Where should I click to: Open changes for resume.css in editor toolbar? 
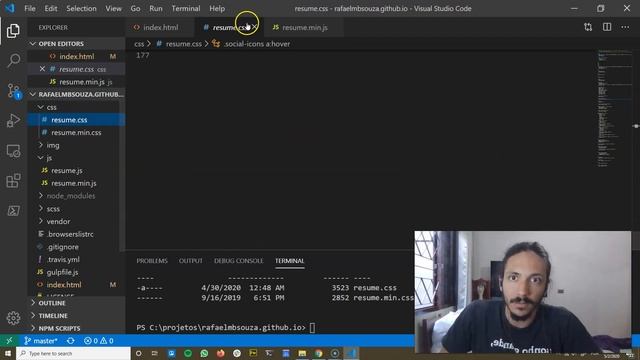click(x=588, y=27)
